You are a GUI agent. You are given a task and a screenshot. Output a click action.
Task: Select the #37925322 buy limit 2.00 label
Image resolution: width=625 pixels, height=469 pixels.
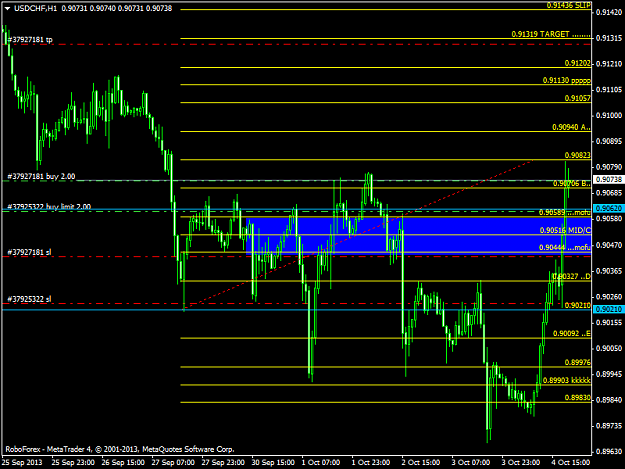49,206
